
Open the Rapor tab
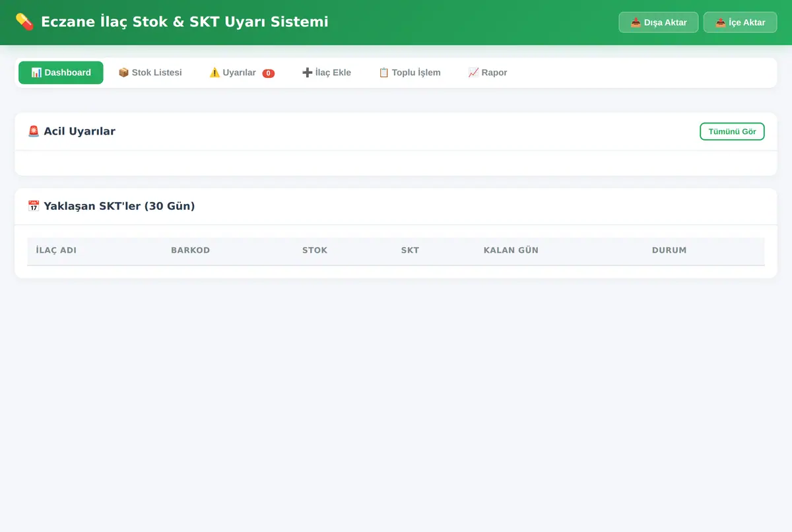pyautogui.click(x=488, y=73)
